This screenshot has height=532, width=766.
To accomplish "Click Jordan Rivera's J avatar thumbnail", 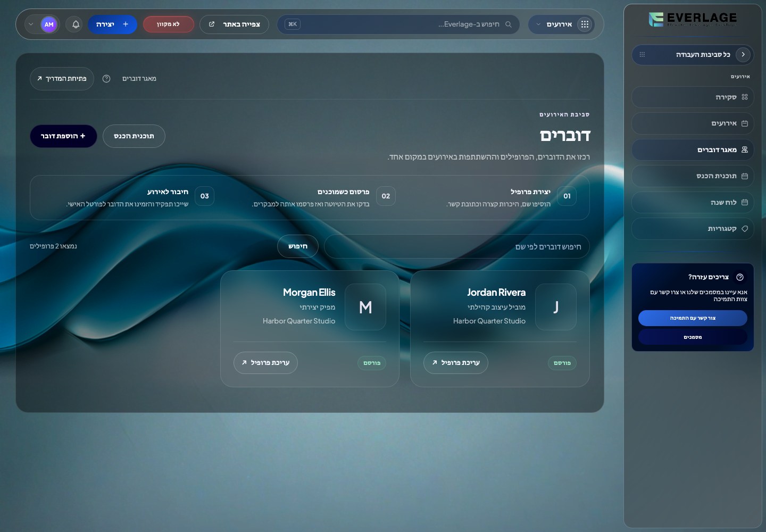I will (556, 307).
